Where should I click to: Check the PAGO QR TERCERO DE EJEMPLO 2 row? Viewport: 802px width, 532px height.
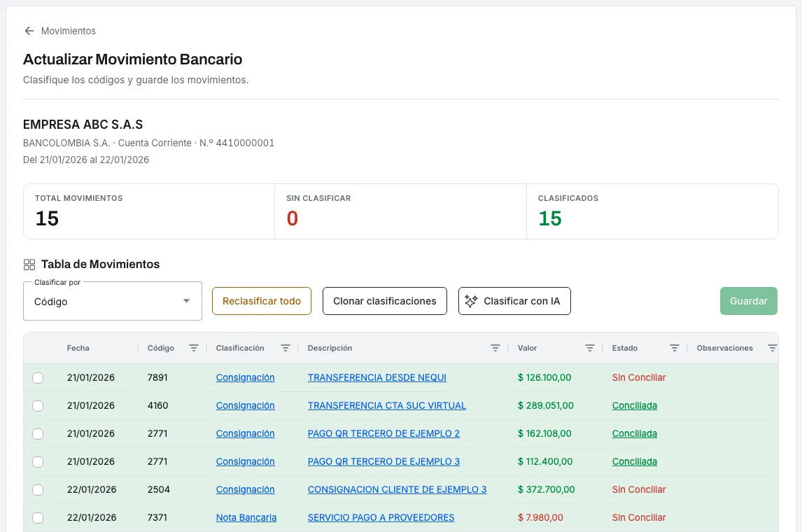point(38,434)
